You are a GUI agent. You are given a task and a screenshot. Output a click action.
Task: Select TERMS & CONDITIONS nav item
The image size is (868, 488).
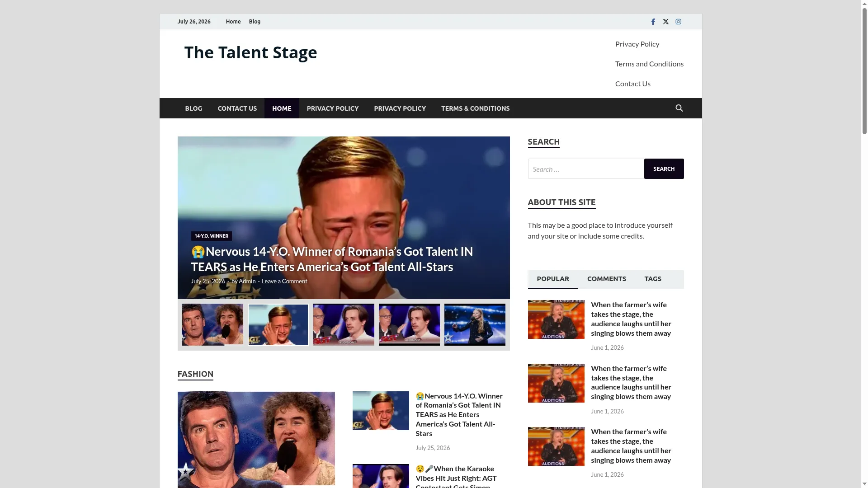pos(475,108)
